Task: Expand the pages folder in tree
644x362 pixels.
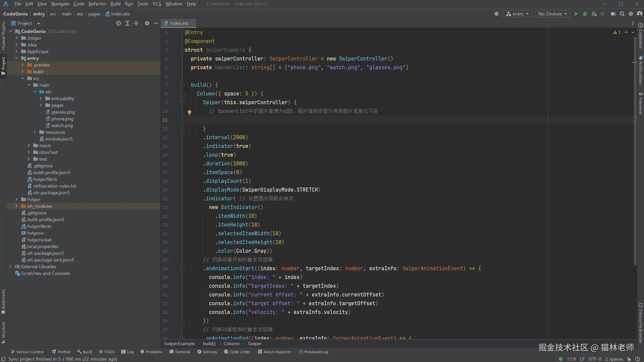Action: (41, 105)
